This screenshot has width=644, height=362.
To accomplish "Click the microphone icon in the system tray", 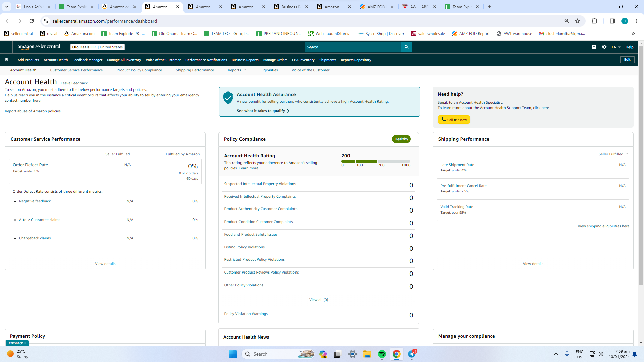I will (567, 354).
